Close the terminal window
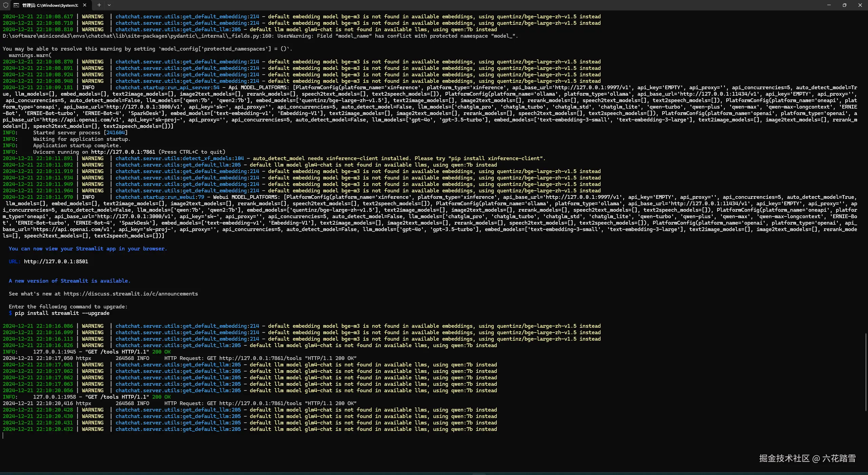 860,5
